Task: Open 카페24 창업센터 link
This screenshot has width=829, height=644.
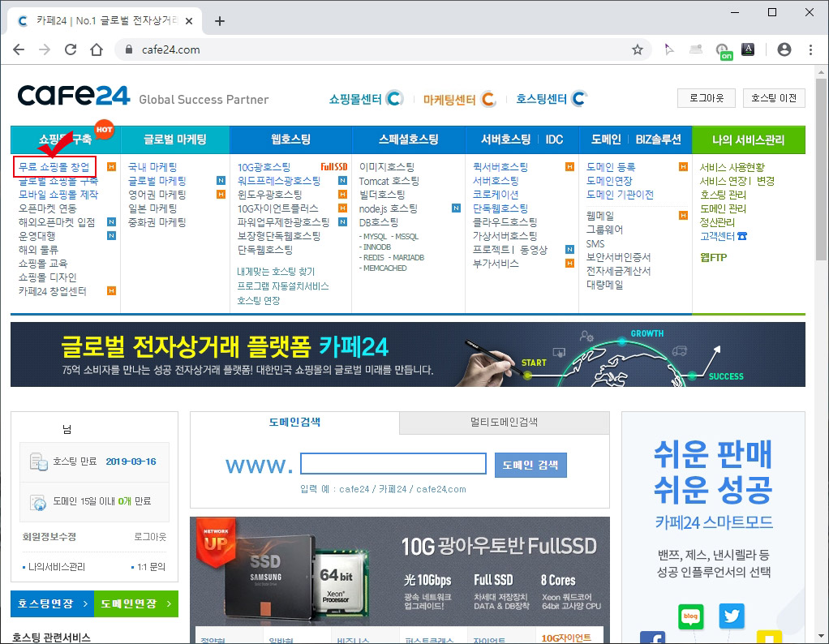Action: pyautogui.click(x=53, y=291)
